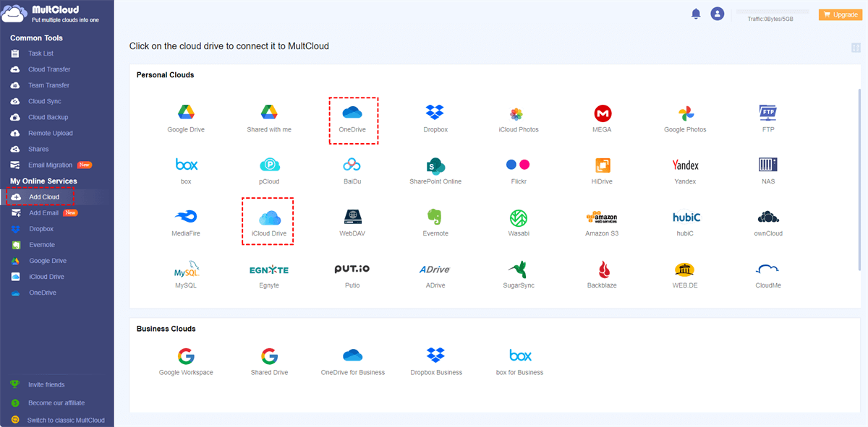Add Dropbox Business cloud
Viewport: 868px width, 427px height.
tap(435, 362)
